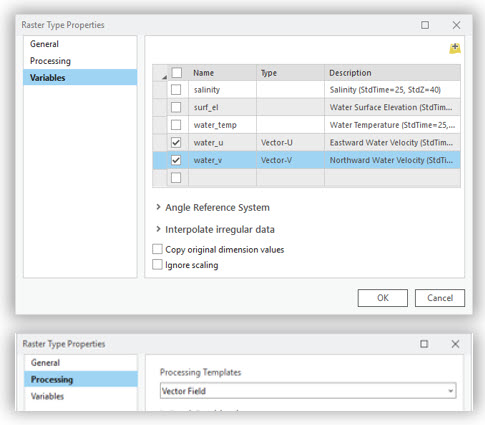This screenshot has height=425, width=485.
Task: Select the water_temp name cell
Action: click(222, 125)
